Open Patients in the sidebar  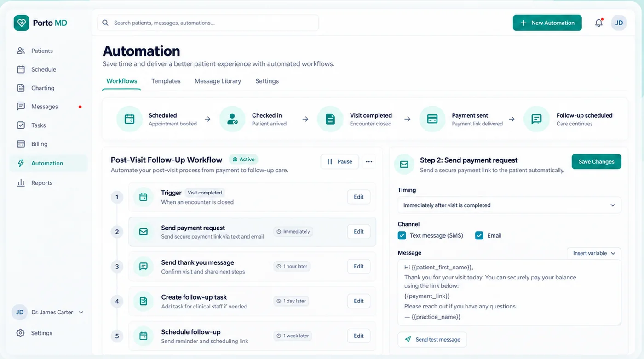point(48,51)
